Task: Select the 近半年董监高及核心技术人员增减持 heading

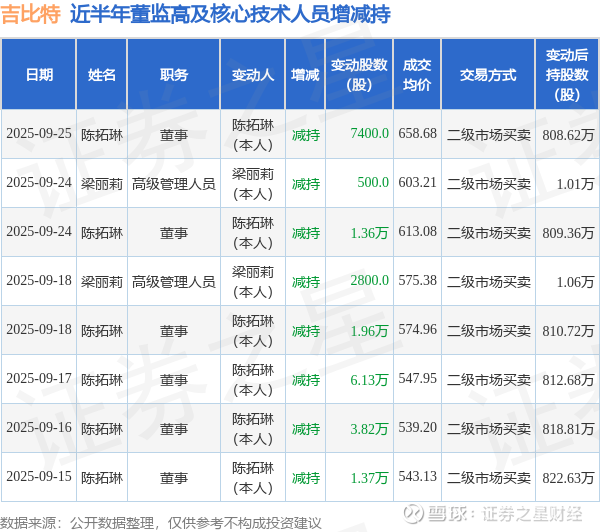Action: (230, 14)
